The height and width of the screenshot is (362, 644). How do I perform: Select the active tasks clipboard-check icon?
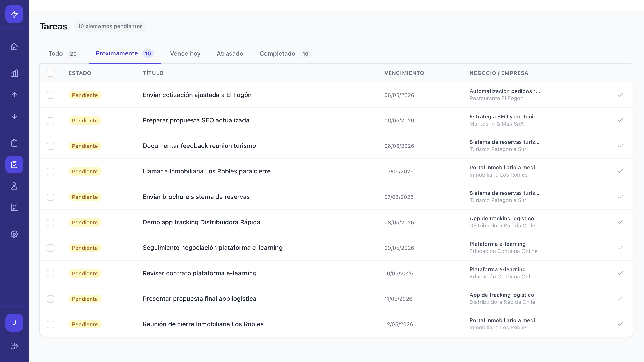point(14,164)
